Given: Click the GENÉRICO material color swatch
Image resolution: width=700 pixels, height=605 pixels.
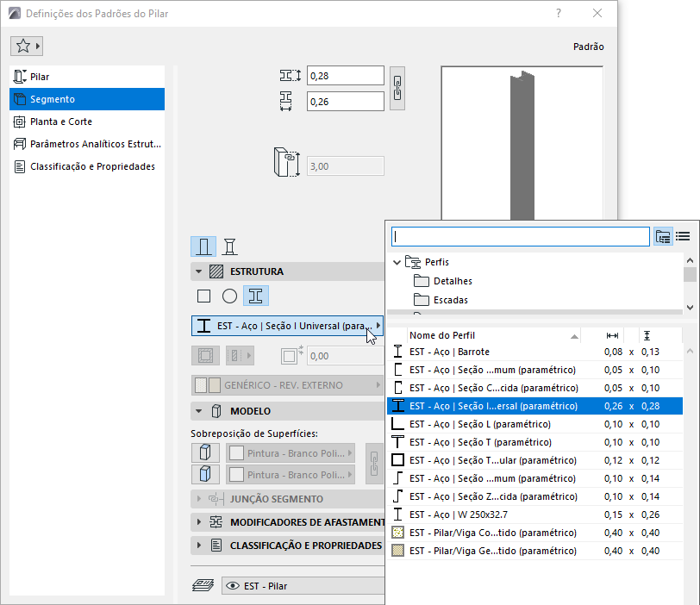Looking at the screenshot, I should 208,385.
